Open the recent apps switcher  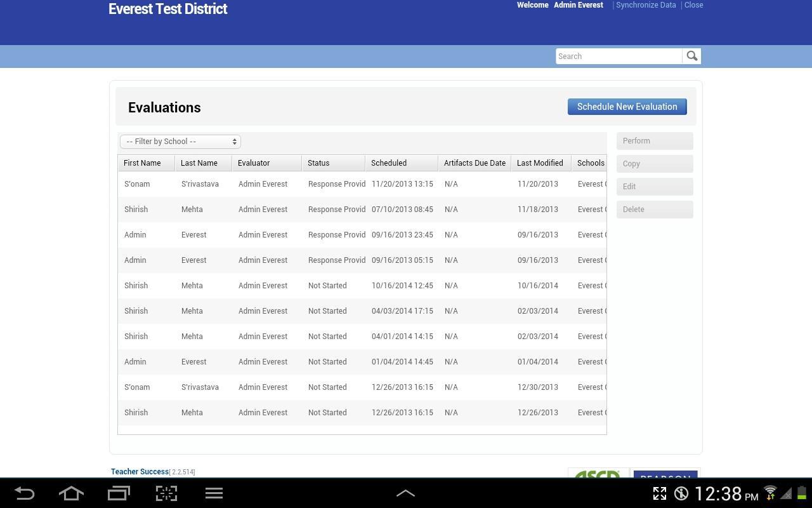(119, 493)
